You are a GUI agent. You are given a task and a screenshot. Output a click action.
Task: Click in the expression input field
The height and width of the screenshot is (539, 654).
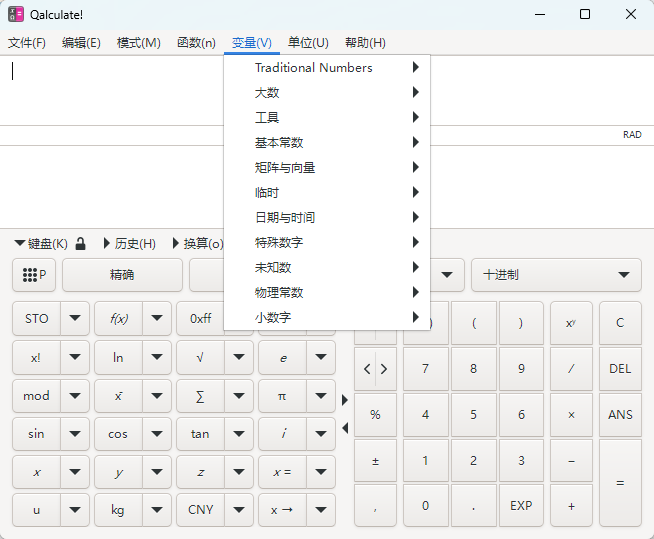[112, 90]
